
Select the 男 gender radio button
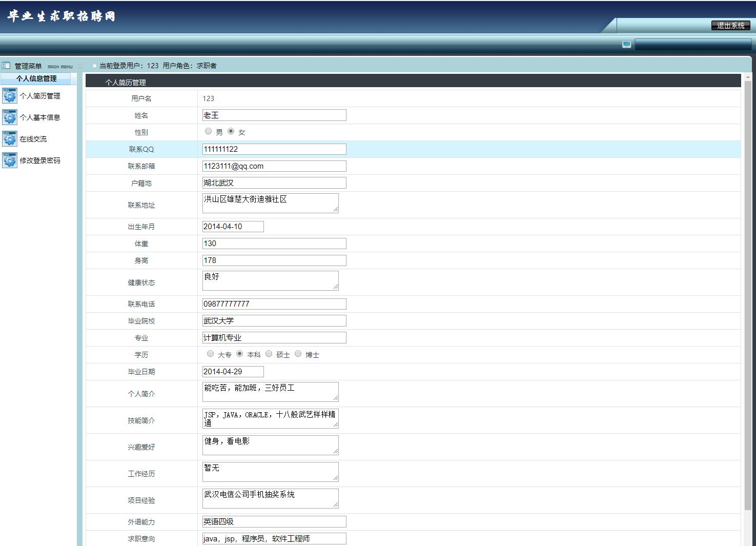pos(209,131)
